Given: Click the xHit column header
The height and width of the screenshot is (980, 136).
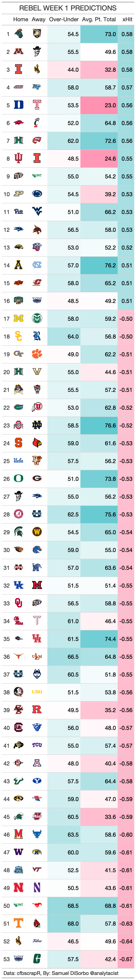Looking at the screenshot, I should click(127, 19).
